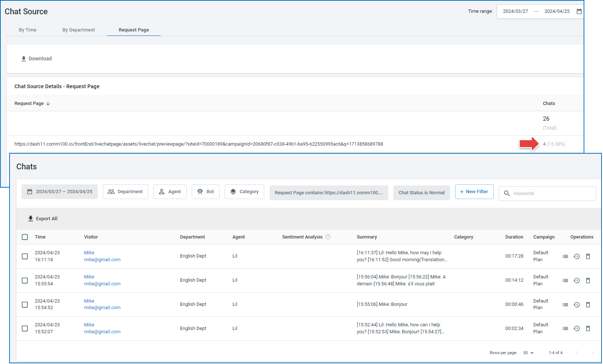Screen dimensions: 603x364
Task: Go to the next page arrow
Action: pos(593,353)
